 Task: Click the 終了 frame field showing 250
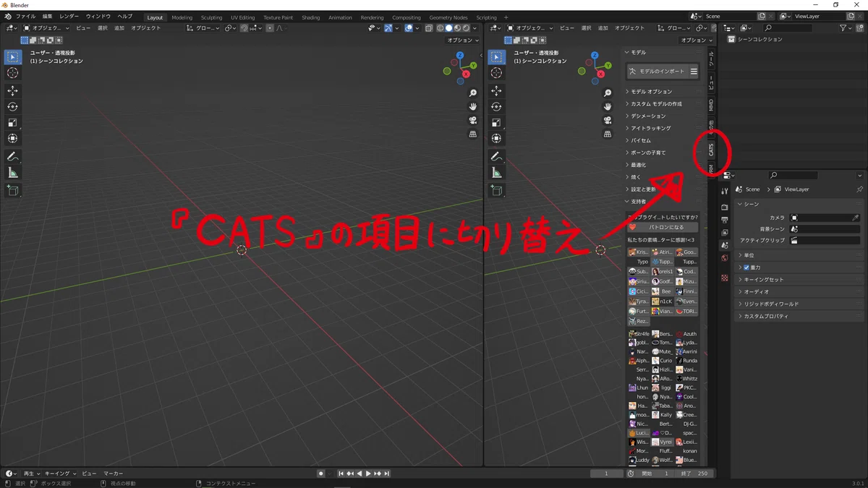[x=695, y=474]
